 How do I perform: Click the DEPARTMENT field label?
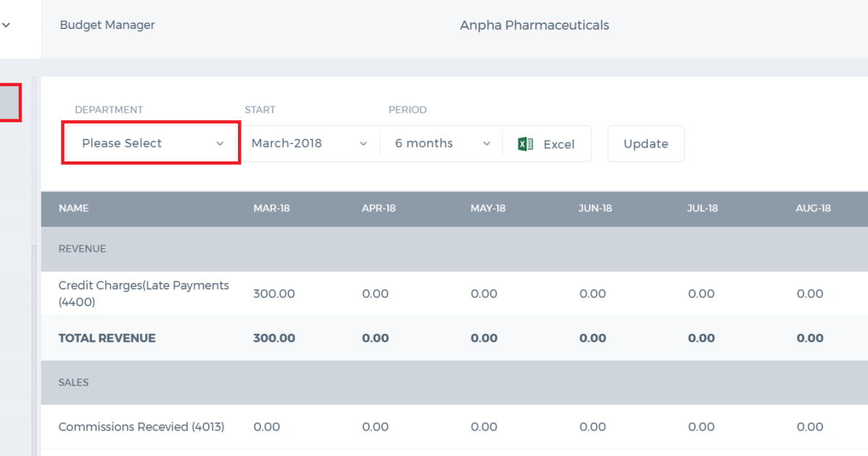click(109, 110)
